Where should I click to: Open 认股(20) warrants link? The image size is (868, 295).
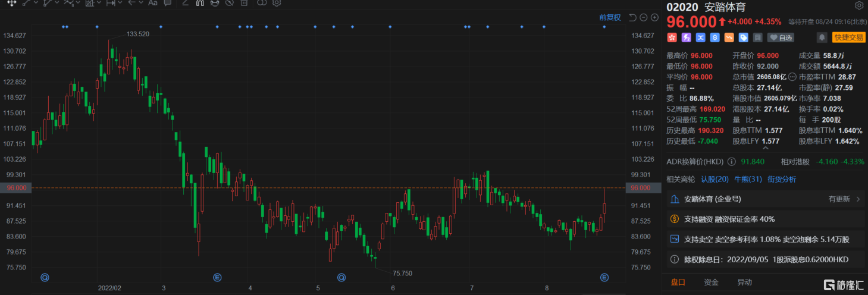tap(715, 179)
